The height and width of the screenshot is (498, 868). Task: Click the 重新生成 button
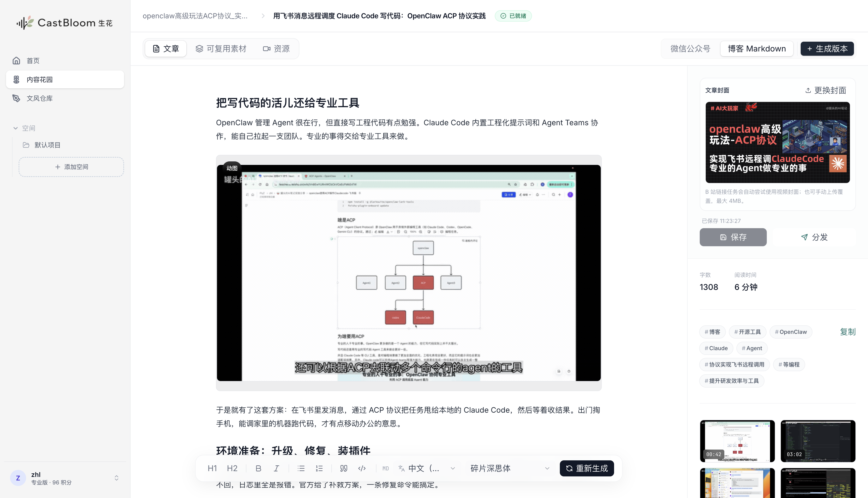pos(586,468)
